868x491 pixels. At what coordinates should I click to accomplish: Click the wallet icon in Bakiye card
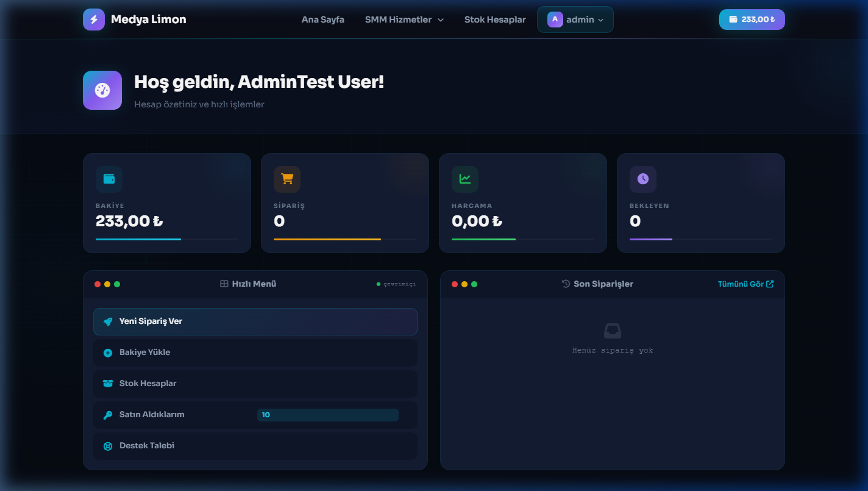pyautogui.click(x=109, y=179)
